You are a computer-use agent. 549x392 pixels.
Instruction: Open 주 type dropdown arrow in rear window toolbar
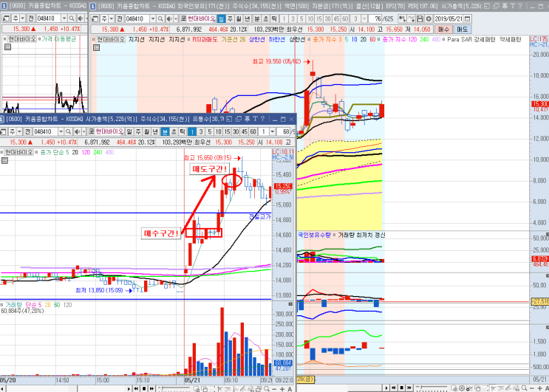click(112, 18)
